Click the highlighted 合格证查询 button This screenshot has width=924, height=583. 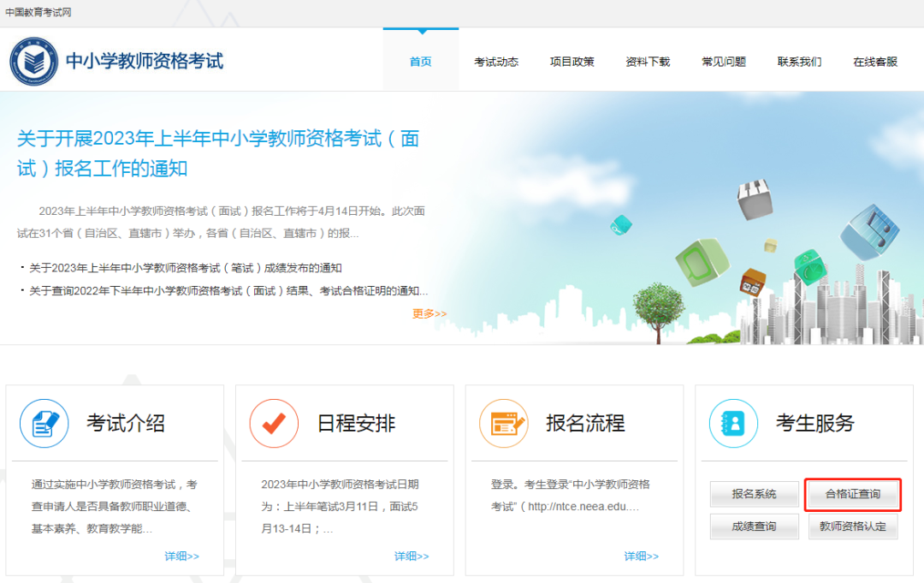click(x=852, y=495)
